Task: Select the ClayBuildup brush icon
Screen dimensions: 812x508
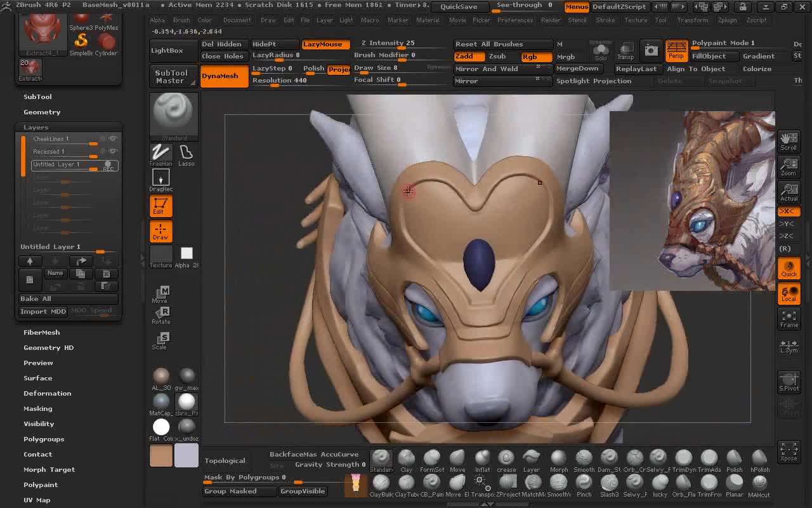Action: [x=381, y=485]
